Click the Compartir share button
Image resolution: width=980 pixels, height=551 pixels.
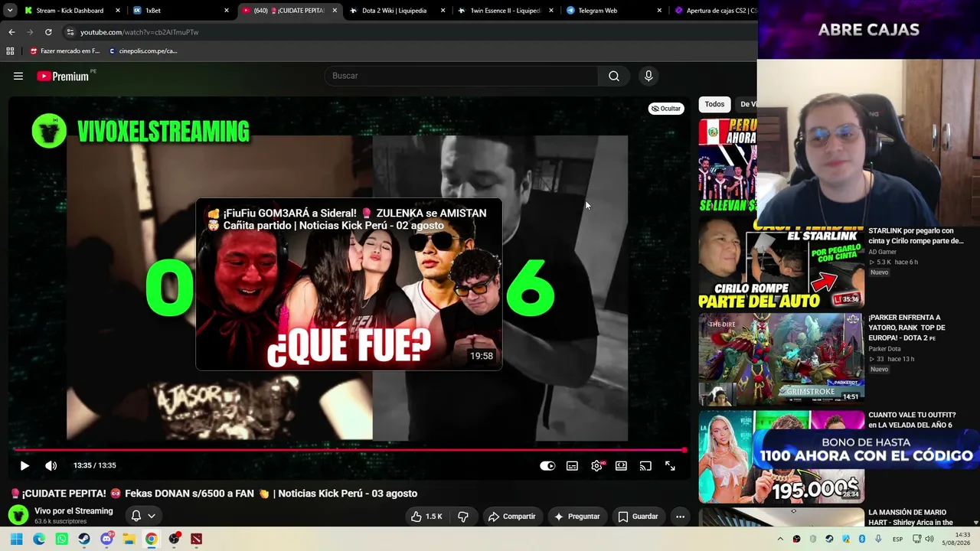pyautogui.click(x=511, y=517)
